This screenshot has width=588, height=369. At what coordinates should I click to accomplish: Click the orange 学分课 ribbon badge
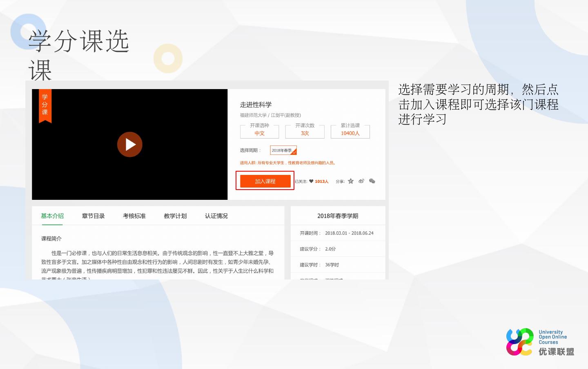45,105
